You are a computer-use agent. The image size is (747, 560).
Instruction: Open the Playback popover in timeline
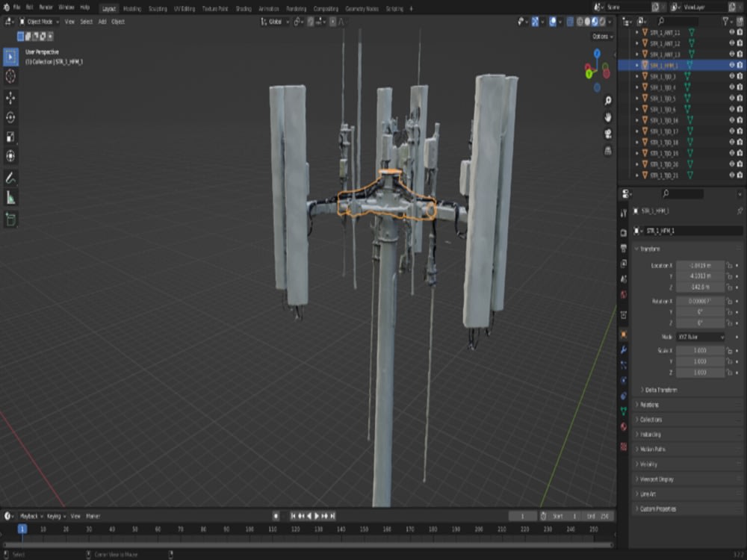[31, 516]
